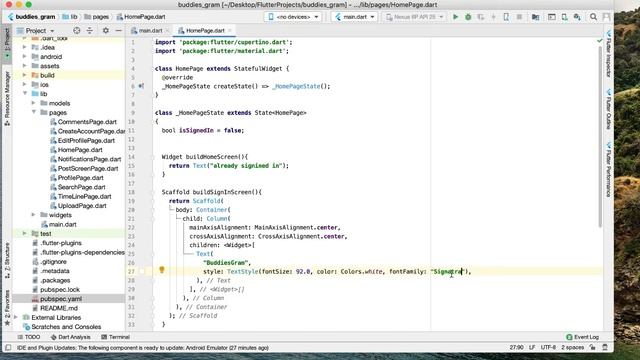The image size is (640, 360).
Task: Open the Event Log
Action: click(x=582, y=337)
